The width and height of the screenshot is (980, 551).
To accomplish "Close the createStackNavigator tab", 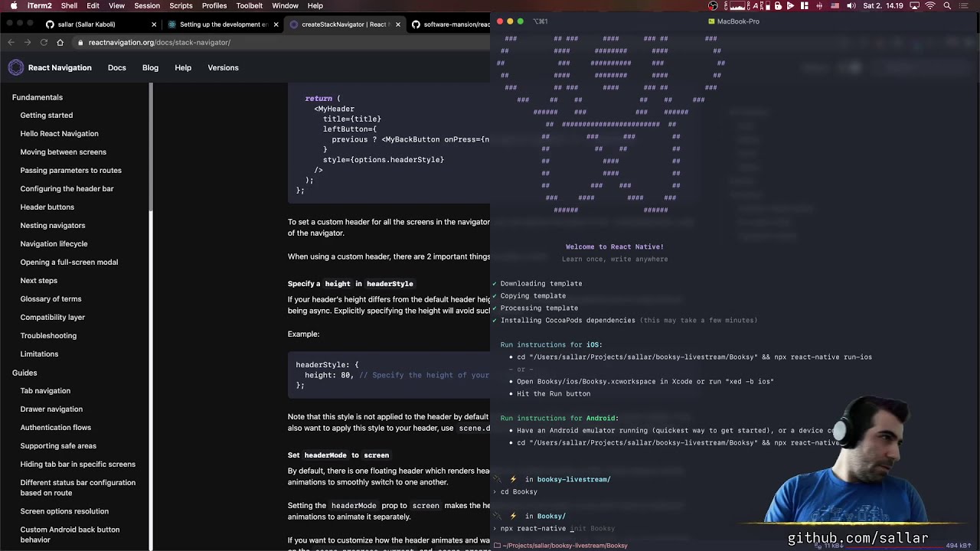I will (x=398, y=24).
